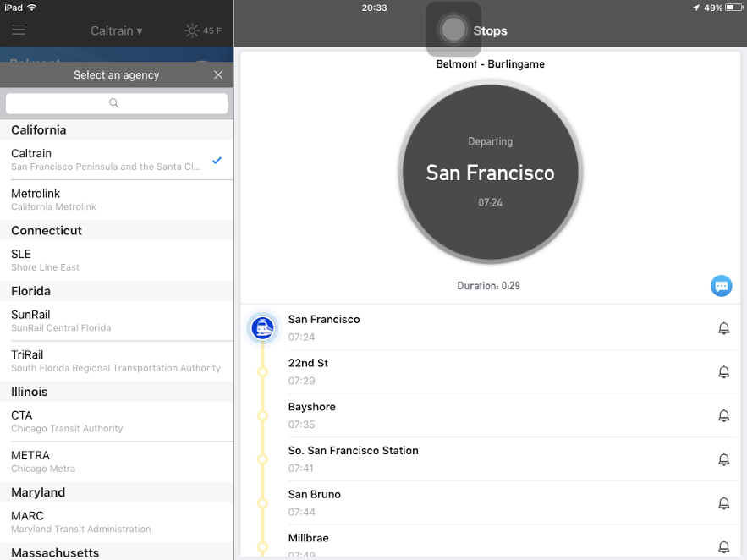Open the 22nd St stop row
Image resolution: width=747 pixels, height=560 pixels.
click(x=491, y=372)
